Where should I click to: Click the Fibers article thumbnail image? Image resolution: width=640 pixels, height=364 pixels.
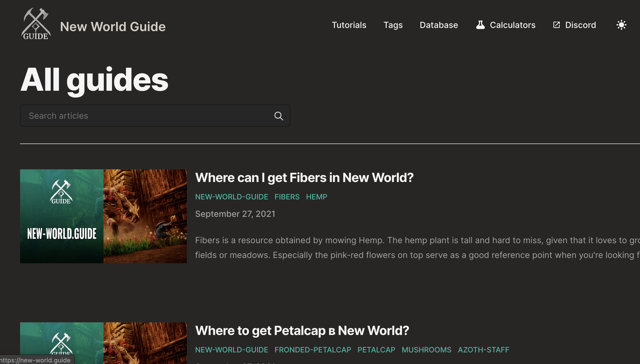click(x=103, y=216)
